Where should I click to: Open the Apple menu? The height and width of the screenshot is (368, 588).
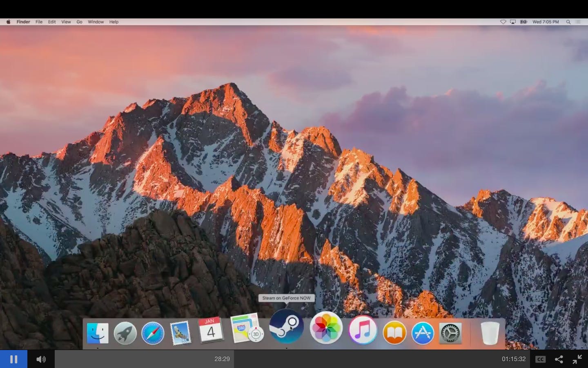tap(8, 22)
